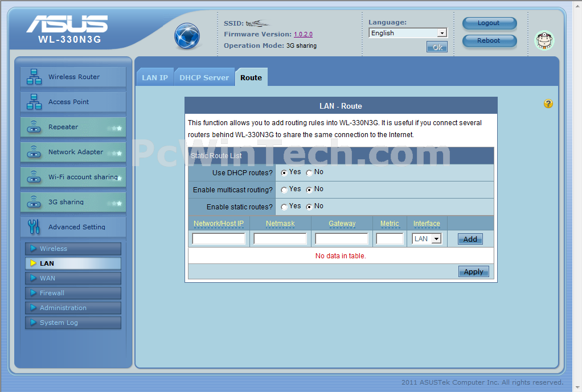Select No for Use DHCP routes
The image size is (582, 392).
pyautogui.click(x=309, y=172)
